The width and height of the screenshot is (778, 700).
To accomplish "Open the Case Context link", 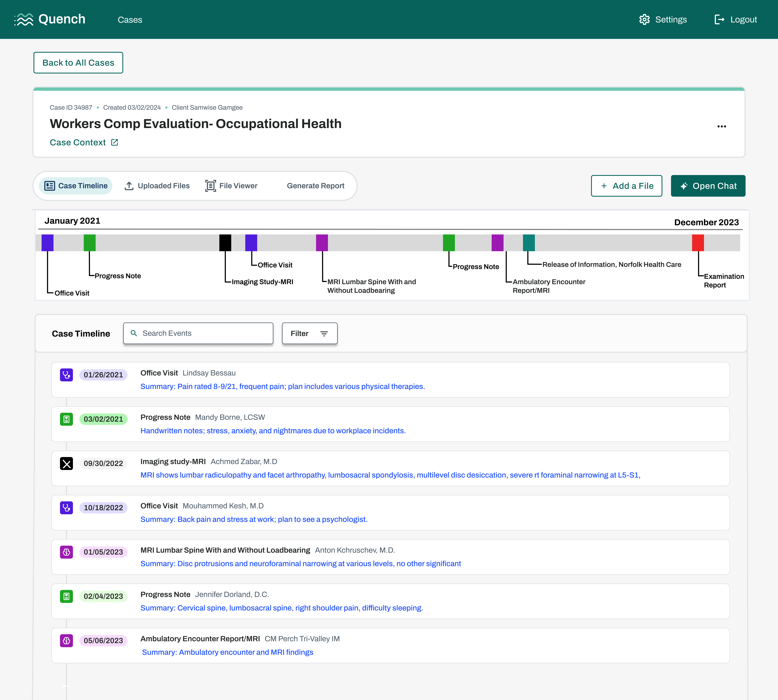I will (78, 142).
